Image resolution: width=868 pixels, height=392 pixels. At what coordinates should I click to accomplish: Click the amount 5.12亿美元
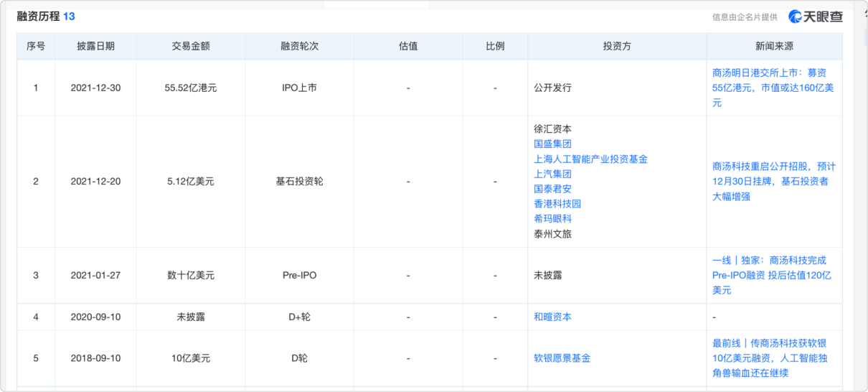191,181
